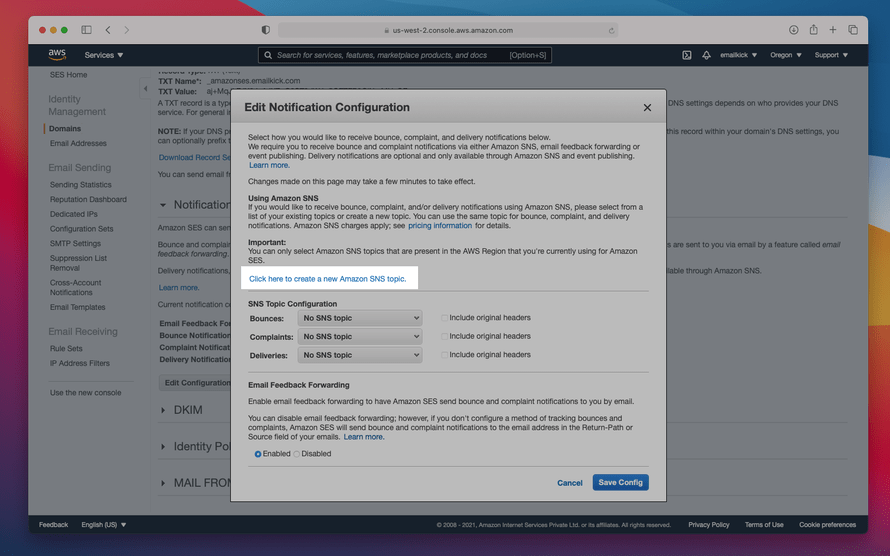Image resolution: width=890 pixels, height=556 pixels.
Task: Click Use the new console
Action: tap(85, 393)
